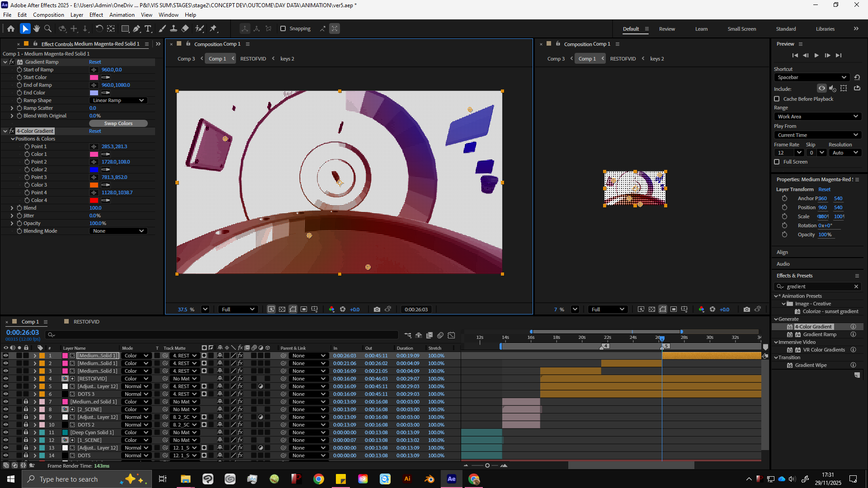Viewport: 868px width, 488px height.
Task: Hide the RESTOFVID layer eye icon
Action: [x=5, y=379]
